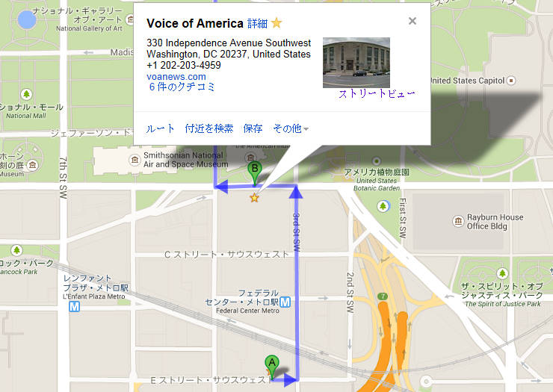
Task: Click the C ストリート・サウスウェスト street label
Action: click(x=226, y=254)
